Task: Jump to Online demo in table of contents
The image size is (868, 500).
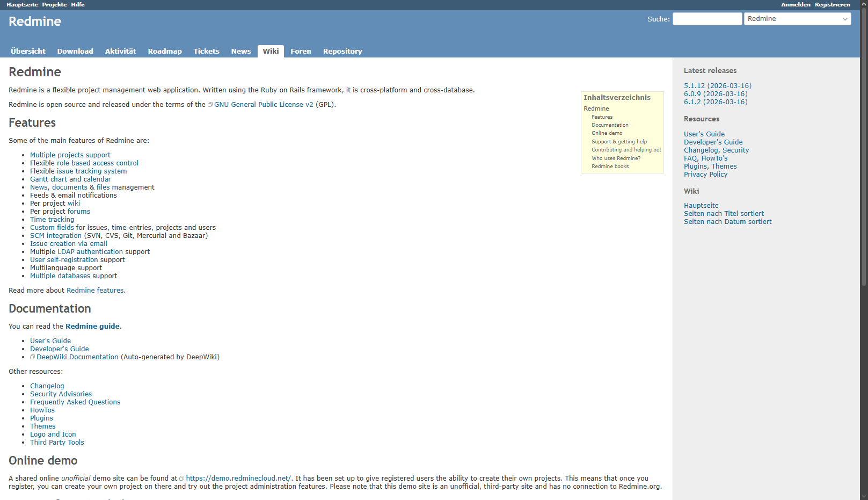Action: tap(607, 133)
